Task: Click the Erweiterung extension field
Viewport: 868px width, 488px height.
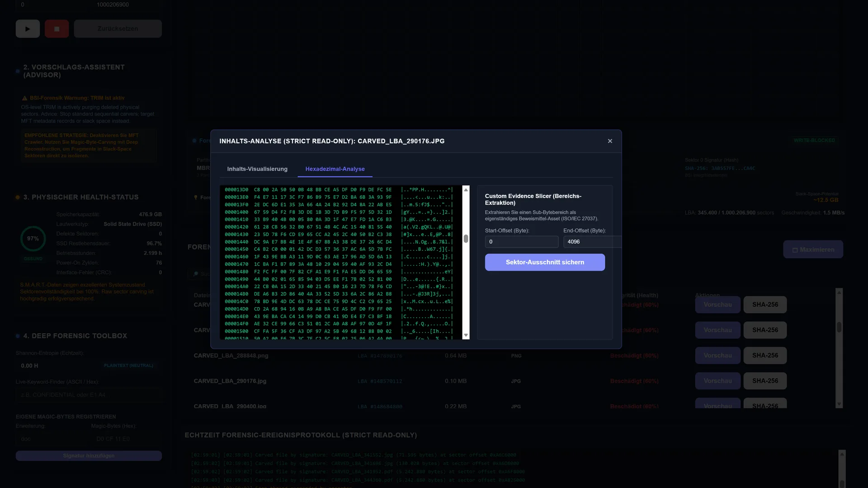Action: (x=51, y=439)
